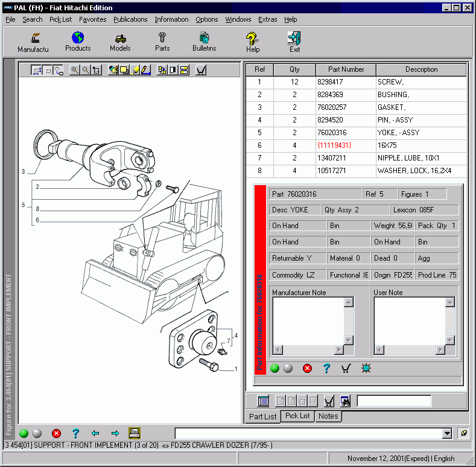Open the File menu

click(10, 19)
